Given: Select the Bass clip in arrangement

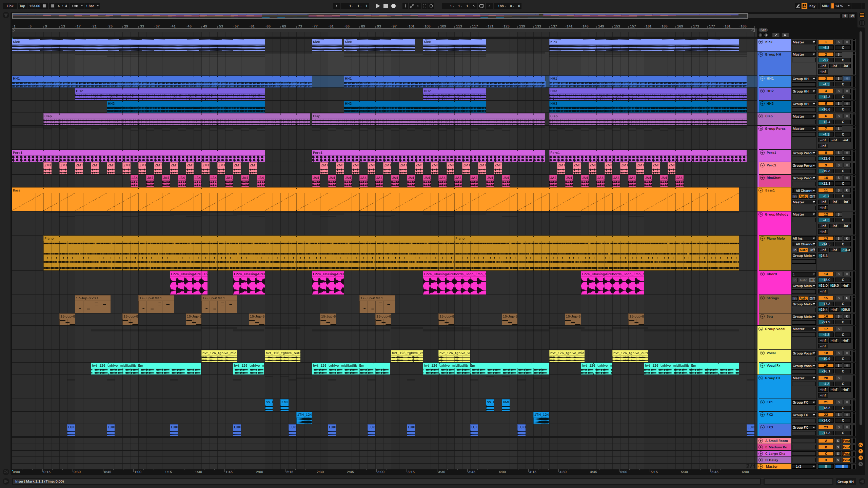Looking at the screenshot, I should [x=375, y=199].
